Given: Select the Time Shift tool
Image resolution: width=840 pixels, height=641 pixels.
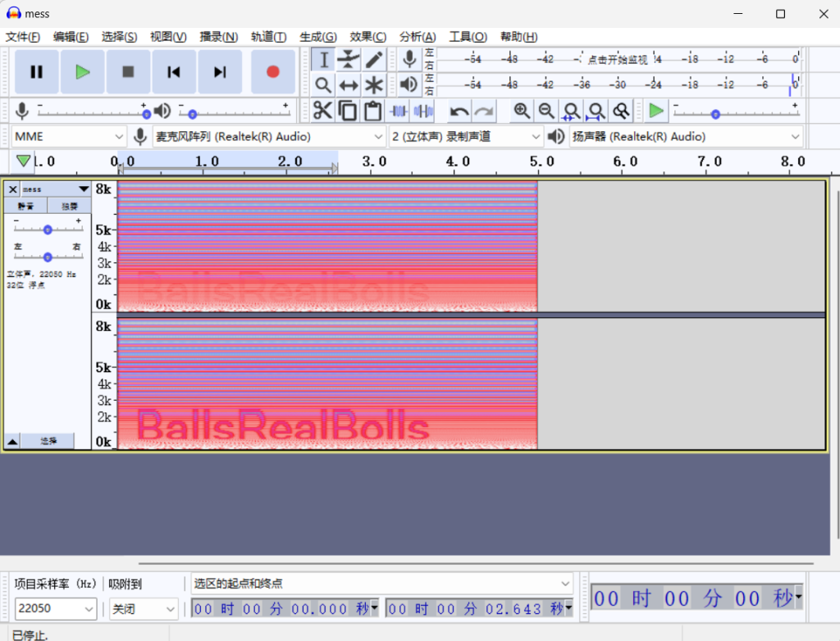Looking at the screenshot, I should tap(349, 85).
